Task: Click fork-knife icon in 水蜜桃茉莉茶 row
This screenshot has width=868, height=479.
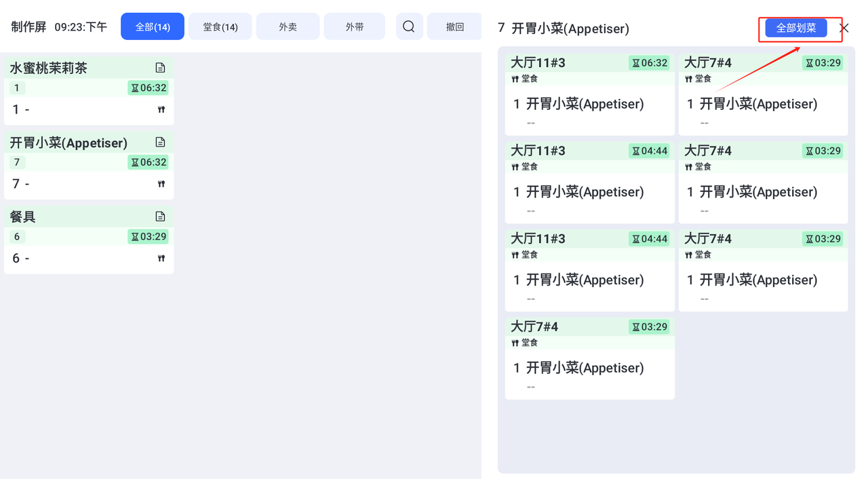Action: [161, 109]
